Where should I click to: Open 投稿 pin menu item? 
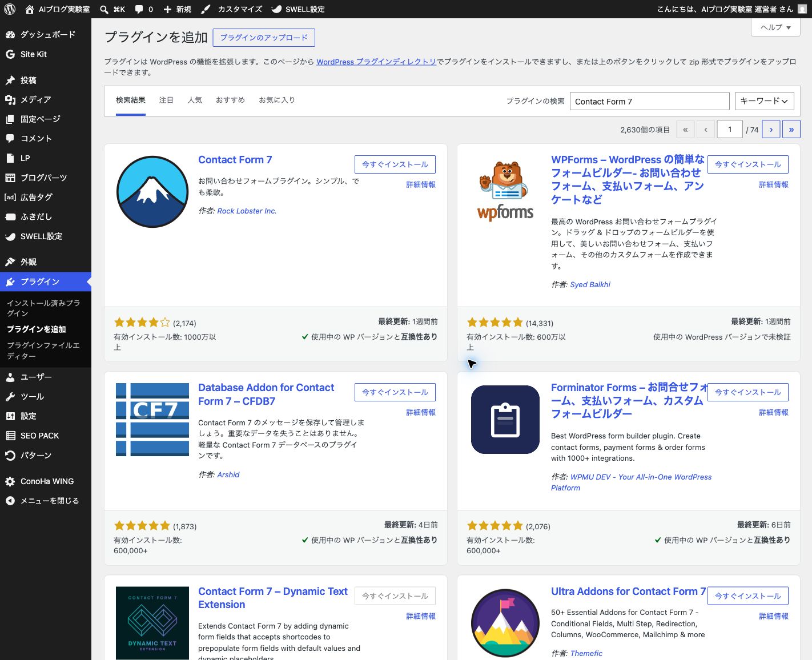[x=46, y=80]
